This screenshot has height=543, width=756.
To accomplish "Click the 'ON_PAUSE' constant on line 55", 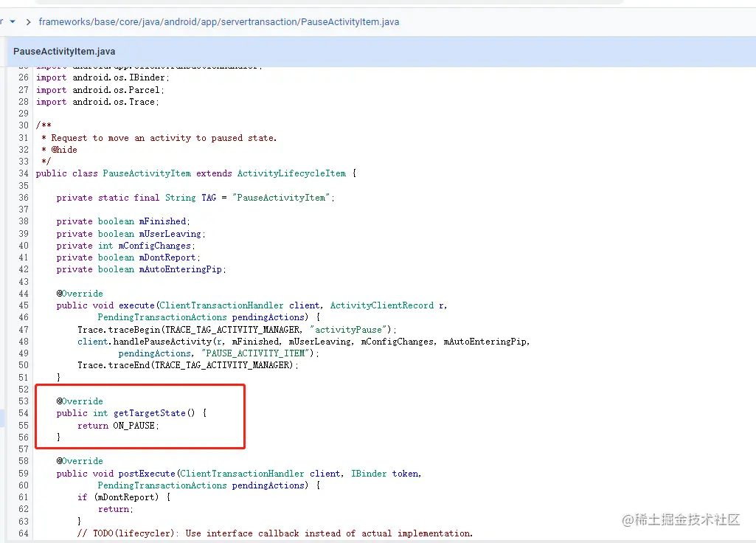I will pyautogui.click(x=133, y=426).
